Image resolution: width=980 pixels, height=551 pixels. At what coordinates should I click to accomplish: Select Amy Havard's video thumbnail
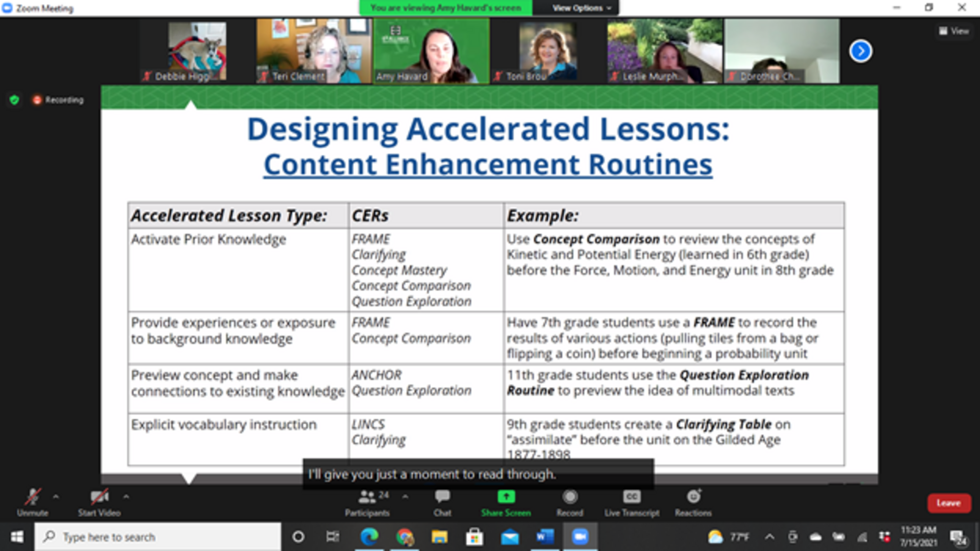coord(431,51)
